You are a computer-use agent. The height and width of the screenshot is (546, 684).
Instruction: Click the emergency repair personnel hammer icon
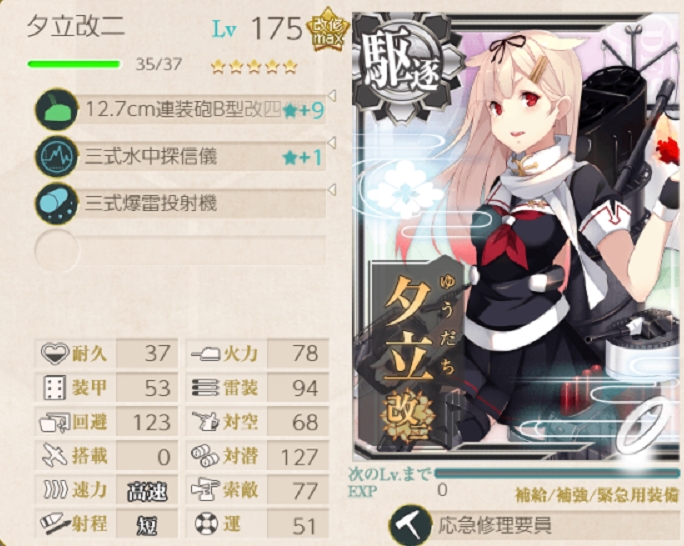coord(410,525)
